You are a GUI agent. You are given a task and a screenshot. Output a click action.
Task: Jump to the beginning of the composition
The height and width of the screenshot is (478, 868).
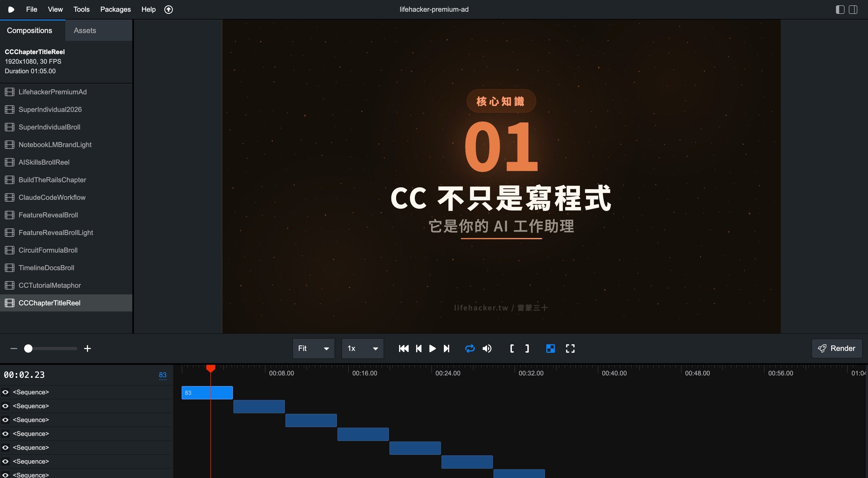click(x=403, y=349)
